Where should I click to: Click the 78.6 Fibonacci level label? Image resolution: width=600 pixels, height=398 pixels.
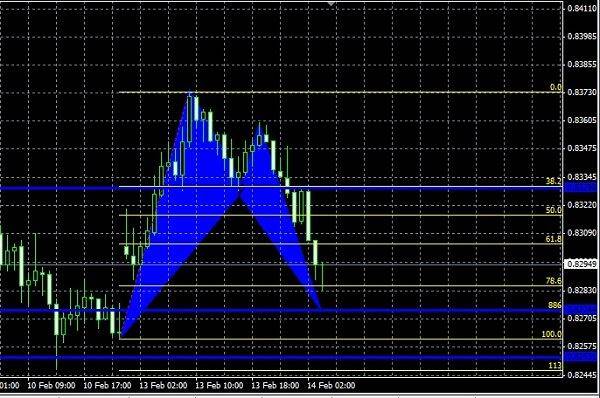pos(553,281)
